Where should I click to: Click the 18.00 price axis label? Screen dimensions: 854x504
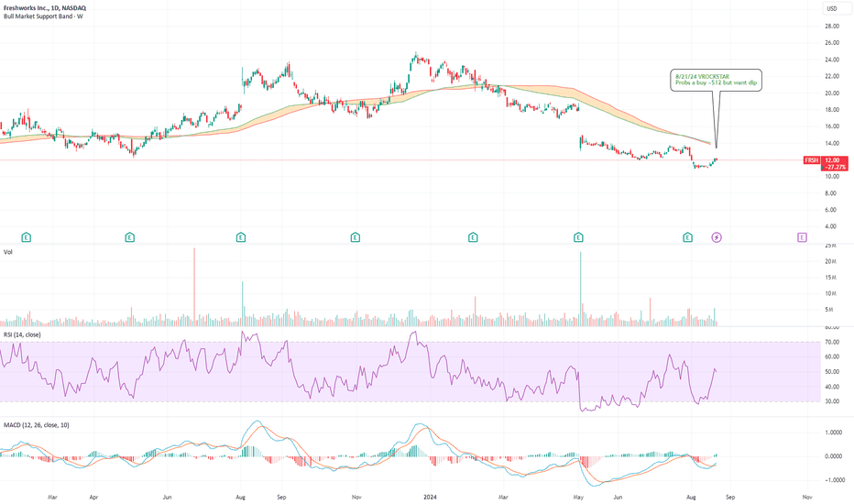click(x=832, y=110)
